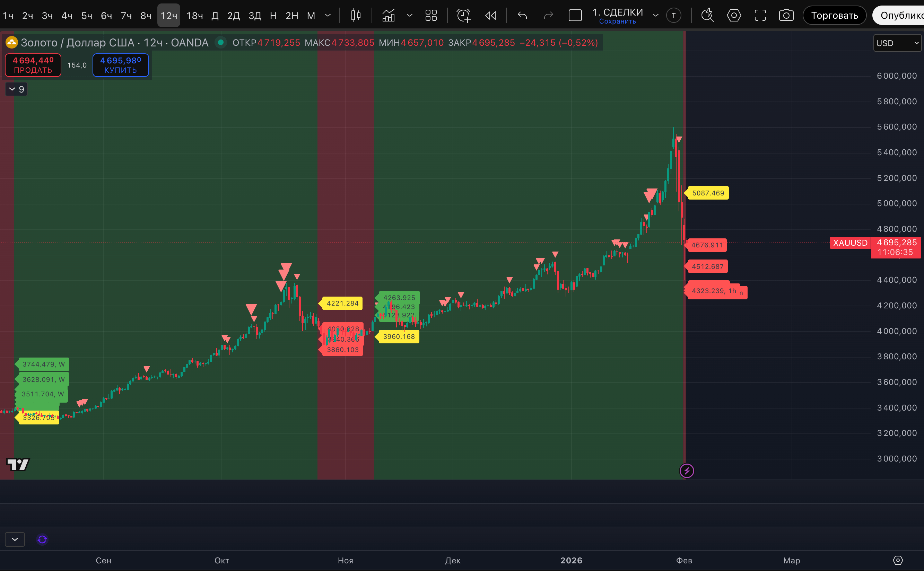Screen dimensions: 924x571
Task: Start bar replay mode
Action: pos(490,16)
